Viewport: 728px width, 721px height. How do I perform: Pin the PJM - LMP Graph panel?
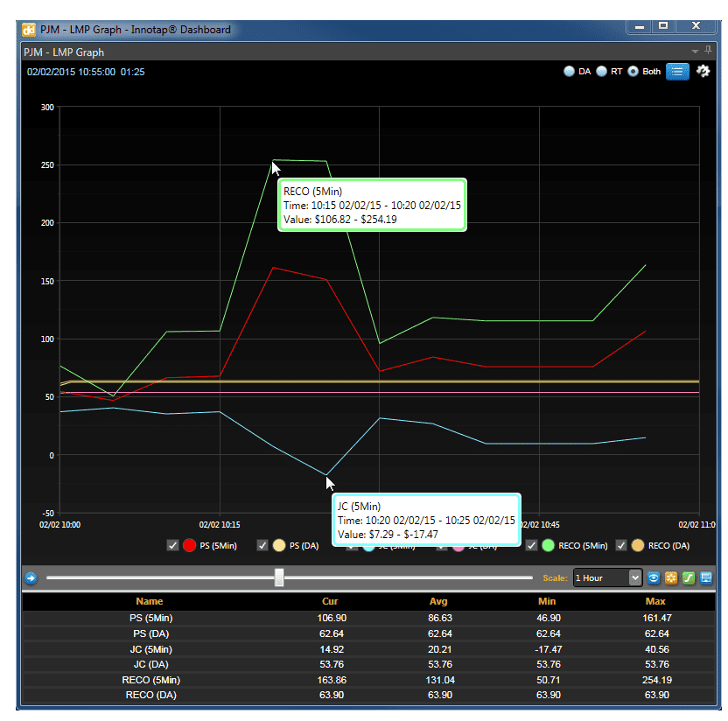tap(708, 50)
